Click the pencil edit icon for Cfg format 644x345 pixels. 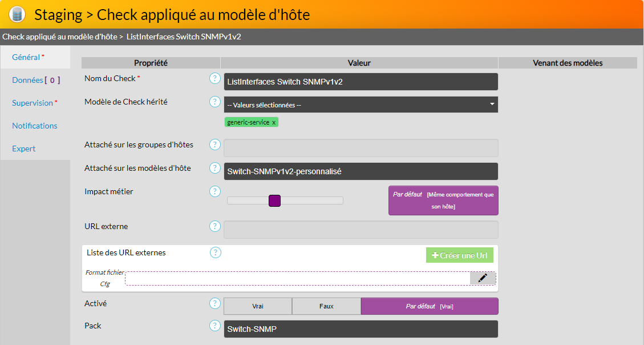(x=483, y=278)
